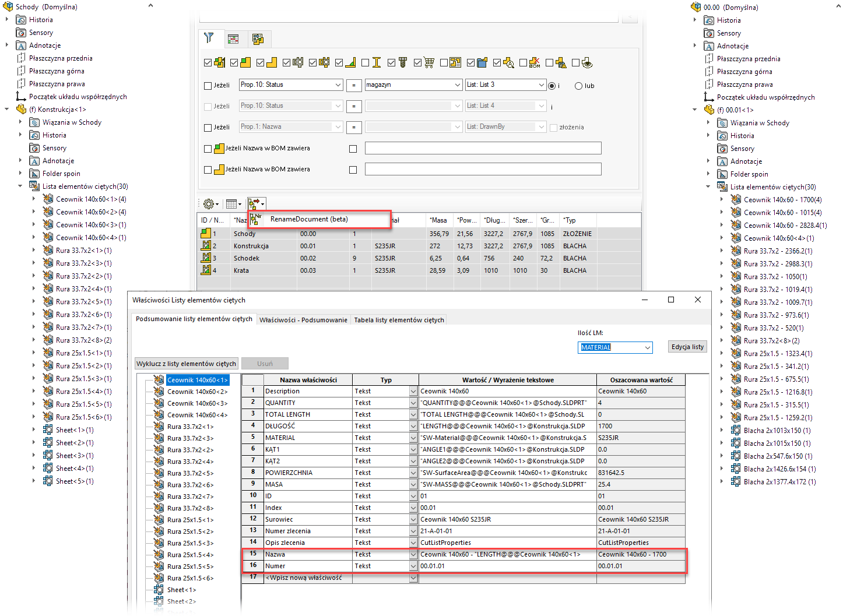The width and height of the screenshot is (843, 616).
Task: Collapse the Konstrukcja<1> tree node
Action: [7, 110]
